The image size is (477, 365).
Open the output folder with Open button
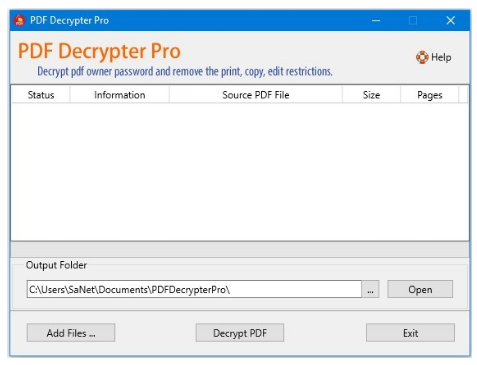tap(420, 289)
